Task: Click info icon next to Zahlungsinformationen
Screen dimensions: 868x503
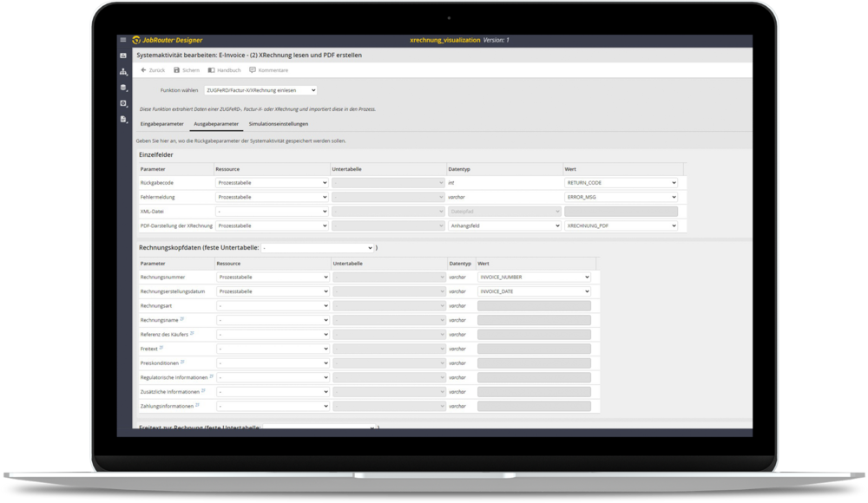Action: click(198, 405)
